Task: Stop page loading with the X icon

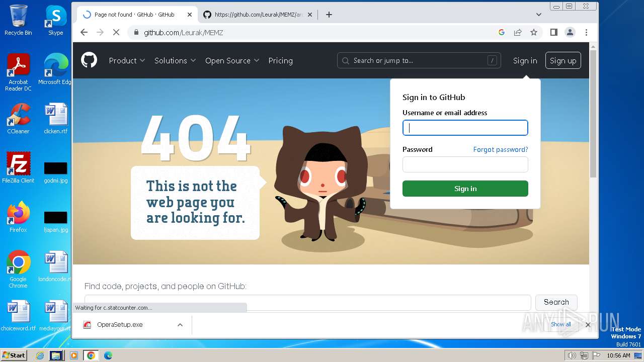Action: tap(116, 32)
